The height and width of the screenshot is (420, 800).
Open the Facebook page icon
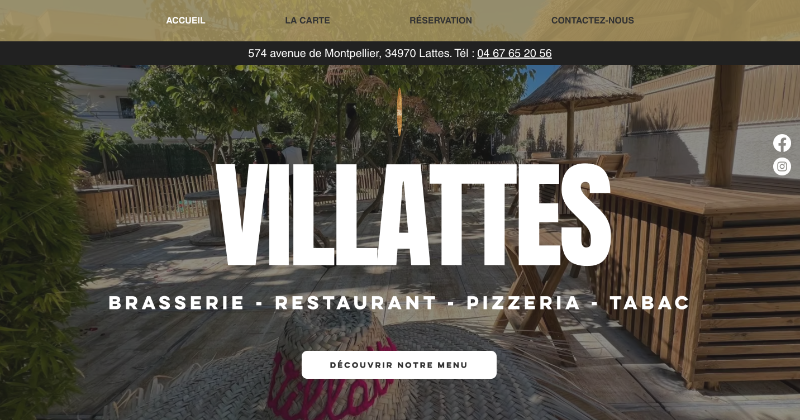tap(782, 143)
